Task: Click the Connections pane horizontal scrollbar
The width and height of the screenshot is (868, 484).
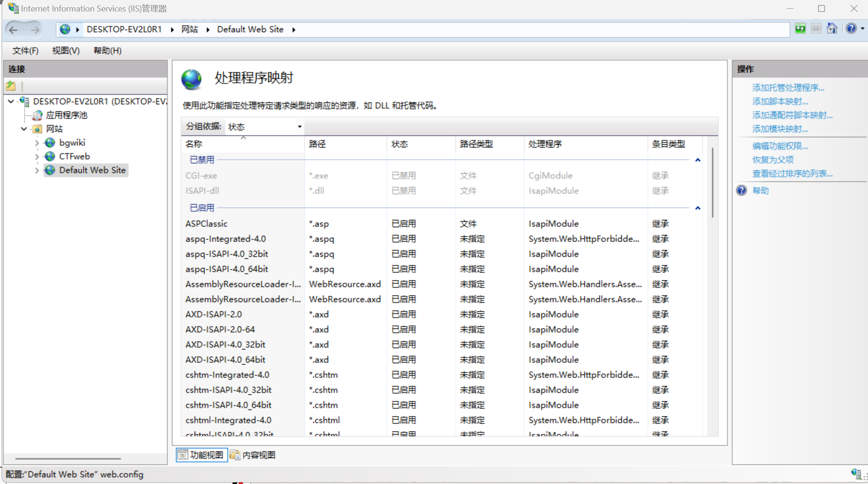Action: [x=68, y=458]
